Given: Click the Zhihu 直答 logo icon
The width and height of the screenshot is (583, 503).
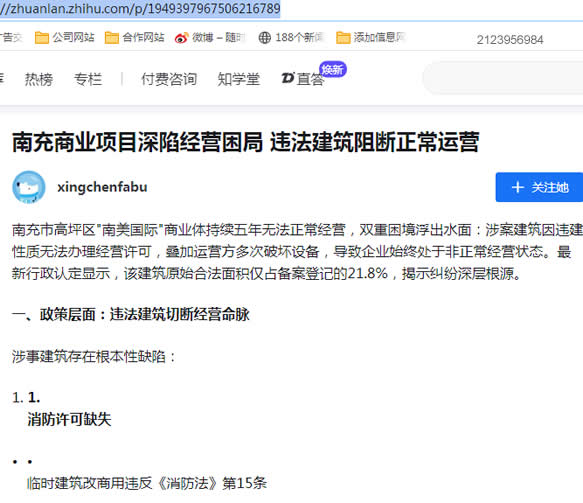Looking at the screenshot, I should pos(288,78).
